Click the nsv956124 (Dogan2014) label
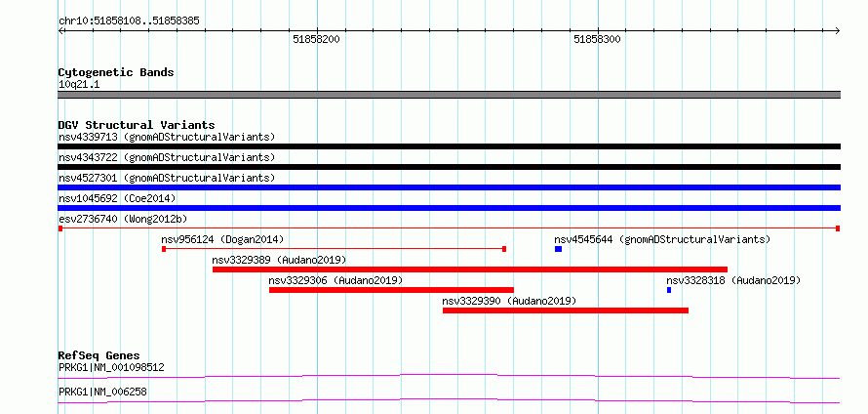This screenshot has width=868, height=414. click(222, 239)
